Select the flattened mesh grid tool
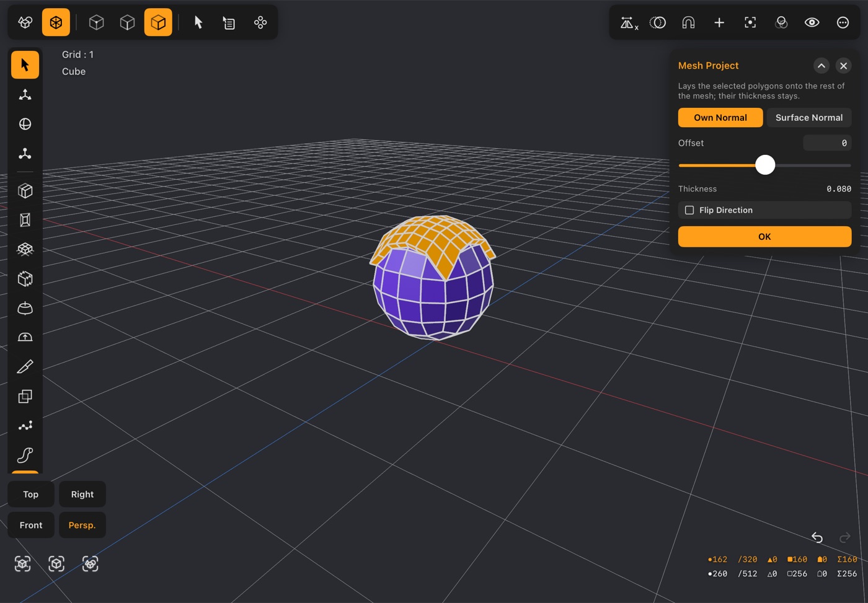Image resolution: width=868 pixels, height=603 pixels. point(25,249)
